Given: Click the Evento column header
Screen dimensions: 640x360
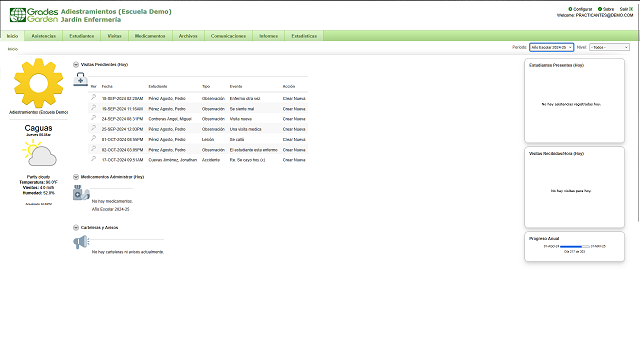Looking at the screenshot, I should [236, 87].
